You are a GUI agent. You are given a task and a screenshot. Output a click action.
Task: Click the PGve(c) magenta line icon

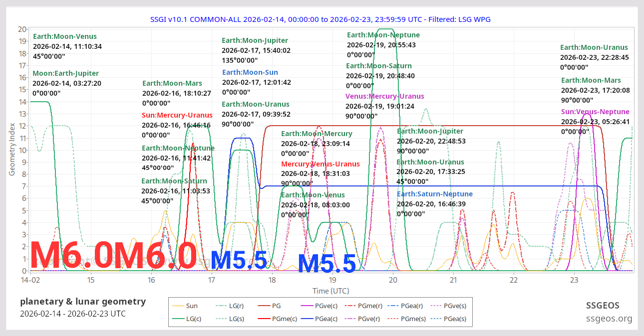307,306
